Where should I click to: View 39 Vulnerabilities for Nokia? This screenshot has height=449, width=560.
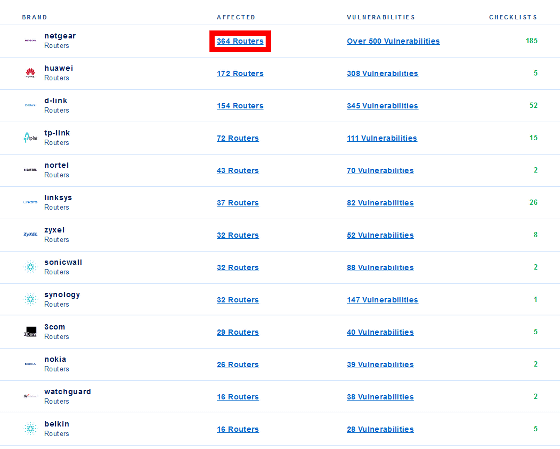380,364
